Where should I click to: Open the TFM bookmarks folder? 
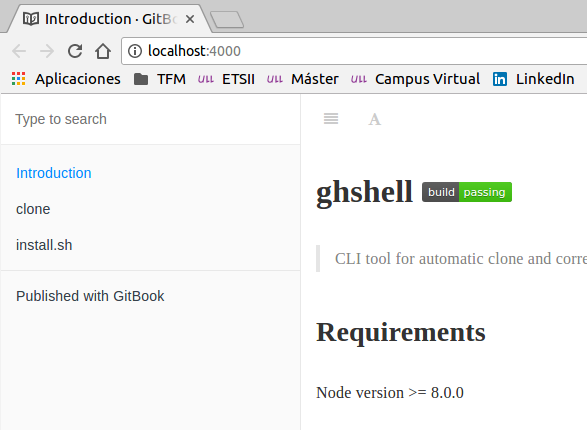[x=160, y=79]
